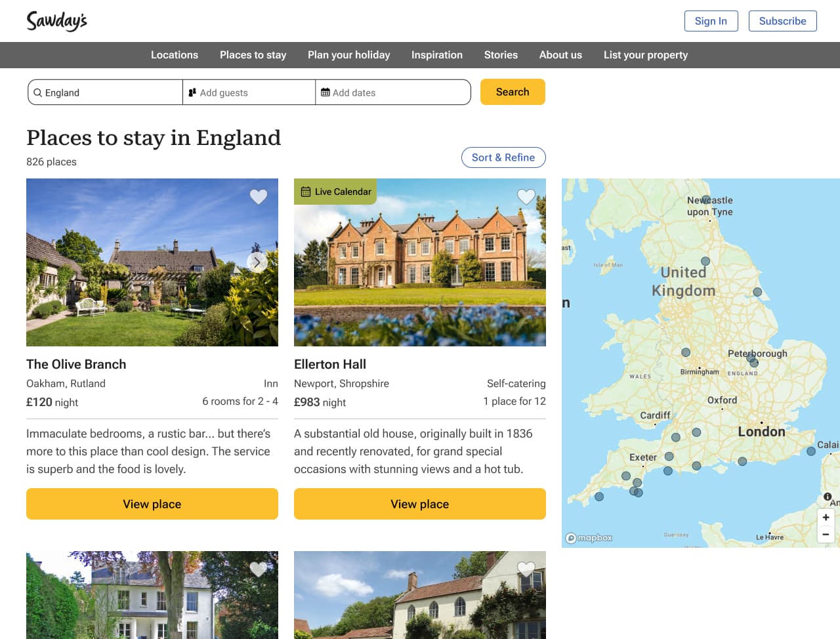View place for Ellerton Hall
Screen dimensions: 840x639
pos(420,504)
